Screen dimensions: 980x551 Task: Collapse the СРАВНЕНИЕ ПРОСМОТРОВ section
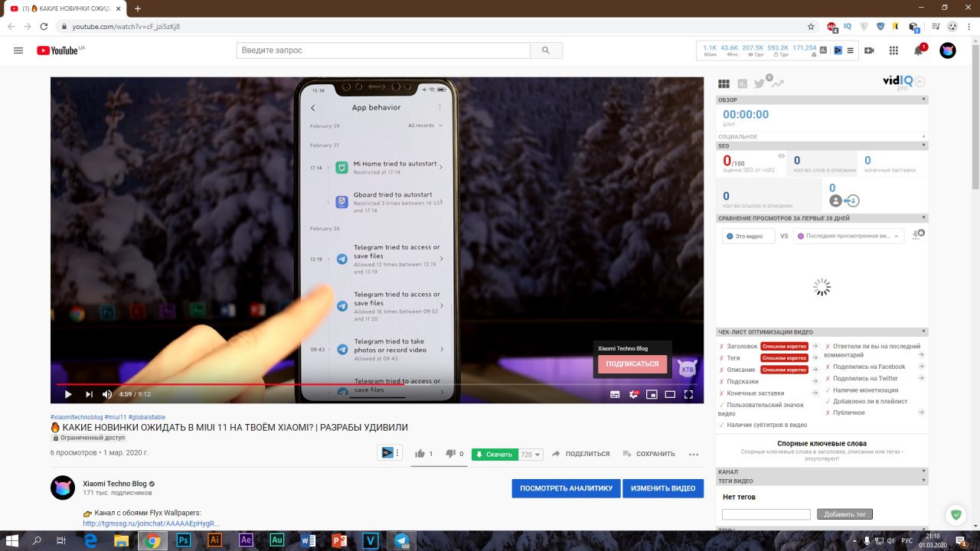coord(923,218)
